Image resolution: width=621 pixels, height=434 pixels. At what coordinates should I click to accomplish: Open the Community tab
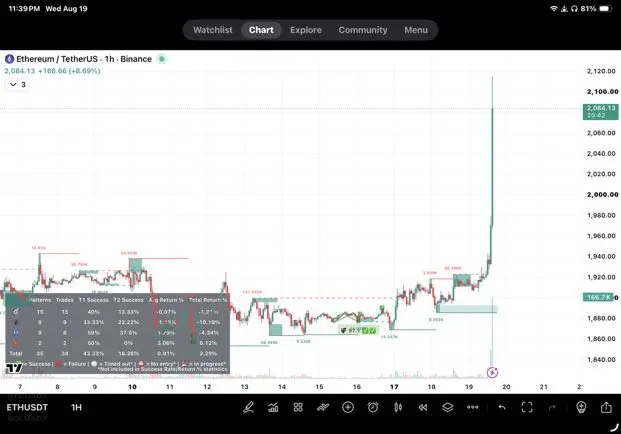point(363,30)
